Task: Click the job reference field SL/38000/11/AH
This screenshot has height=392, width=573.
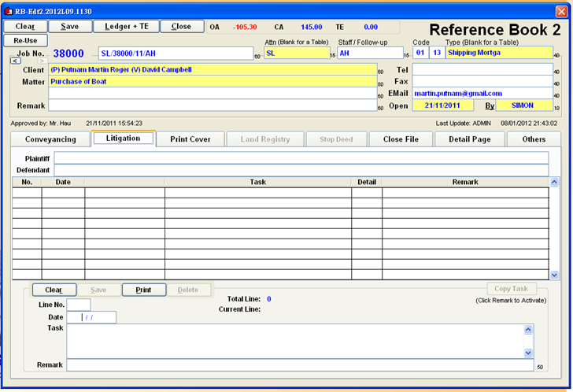Action: [x=176, y=54]
